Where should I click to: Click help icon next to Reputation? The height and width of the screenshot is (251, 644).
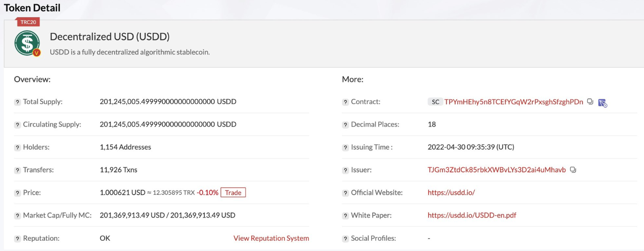pos(17,239)
